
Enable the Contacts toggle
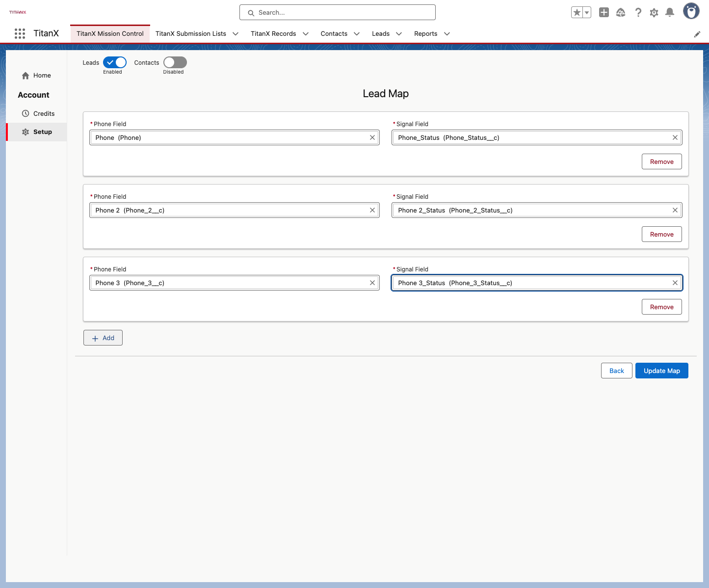175,62
